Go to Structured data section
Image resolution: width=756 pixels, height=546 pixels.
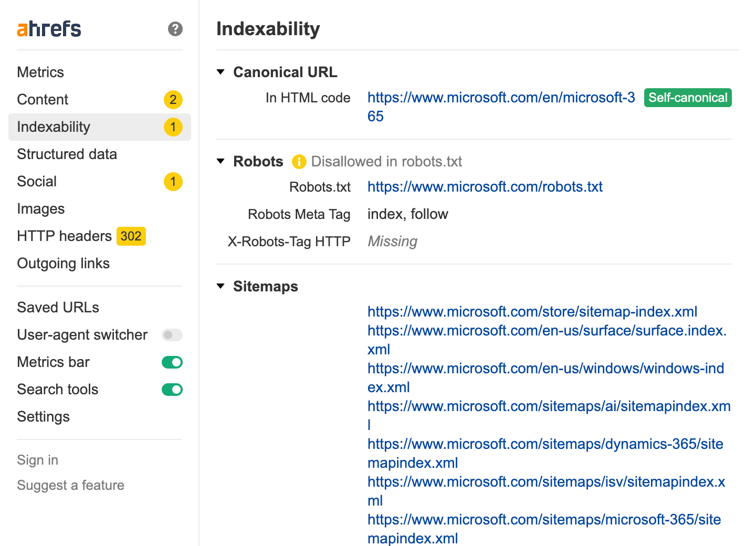[100, 154]
